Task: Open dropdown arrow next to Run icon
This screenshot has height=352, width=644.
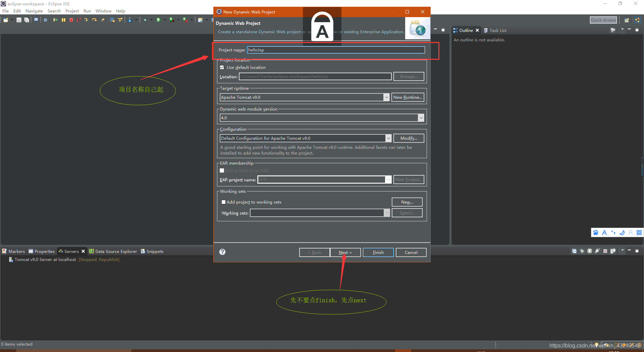Action: [165, 20]
